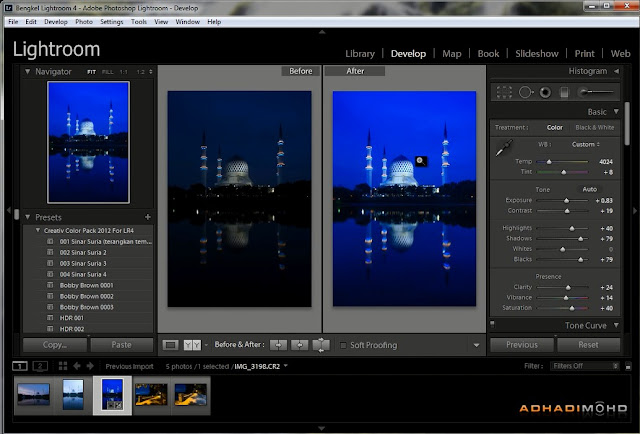Set Navigator zoom to 1:1
Viewport: 640px width, 434px height.
pos(124,72)
